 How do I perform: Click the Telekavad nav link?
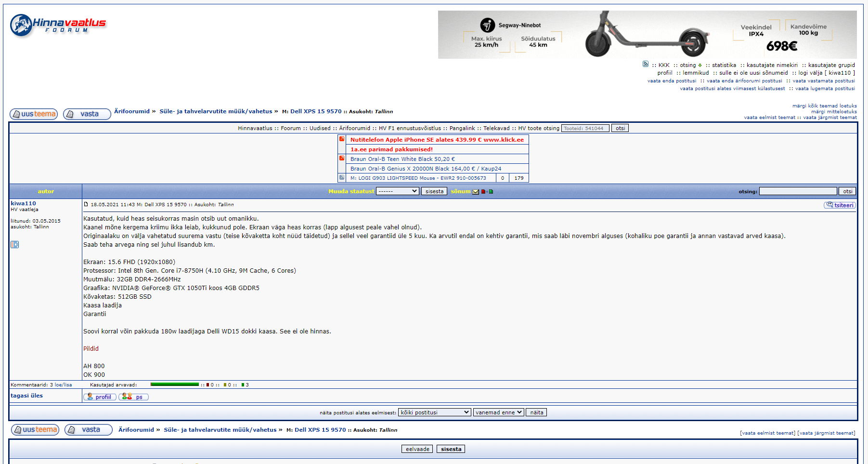pyautogui.click(x=496, y=128)
